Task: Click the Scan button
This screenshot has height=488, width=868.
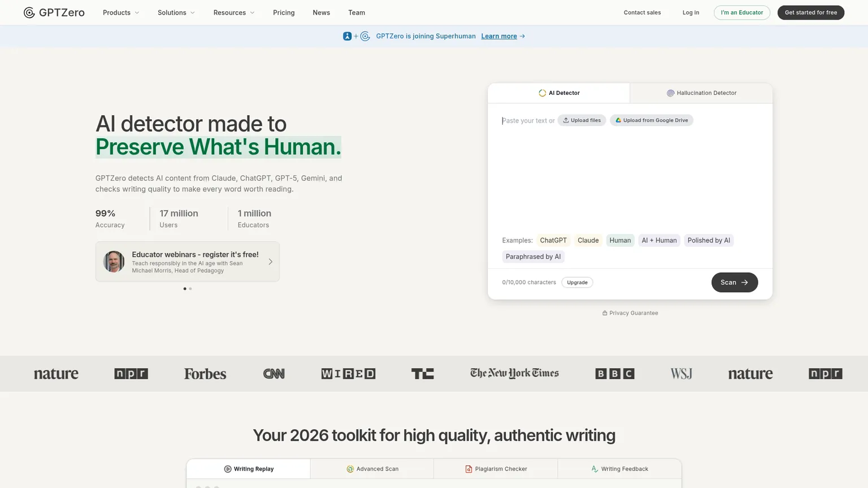Action: click(x=734, y=282)
